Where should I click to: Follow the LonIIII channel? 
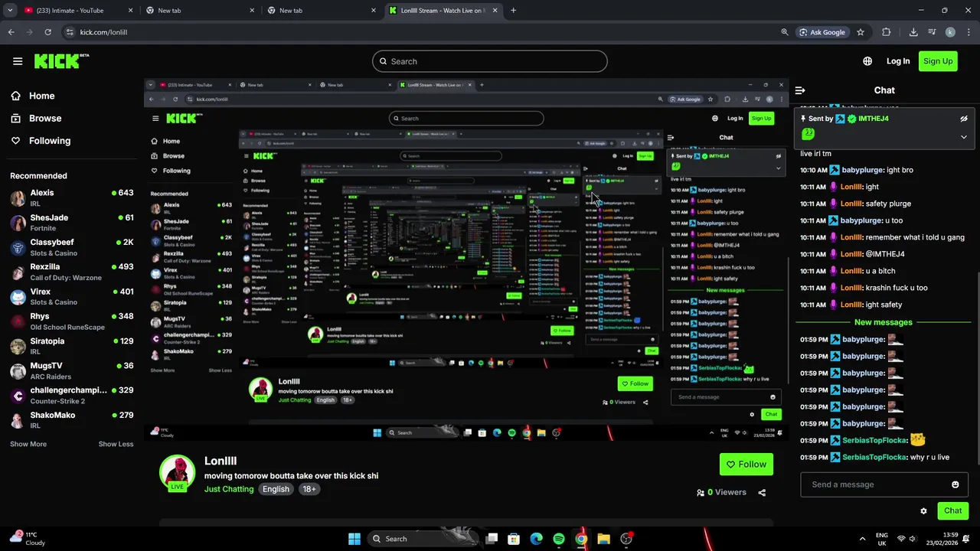pos(746,464)
